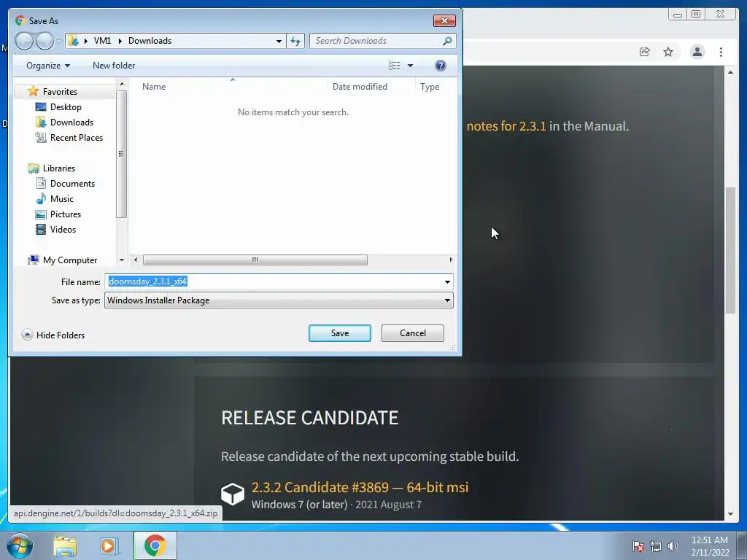Select Downloads under Favorites
Image resolution: width=747 pixels, height=560 pixels.
point(71,122)
